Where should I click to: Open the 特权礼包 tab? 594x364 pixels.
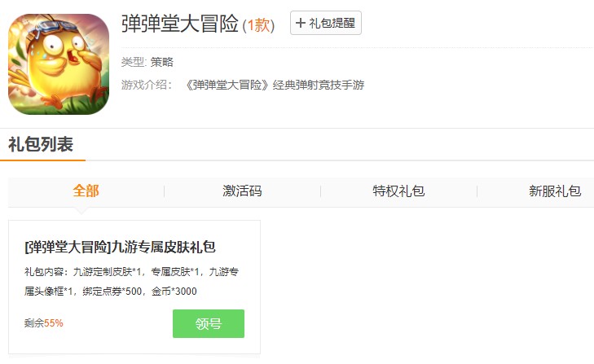[x=398, y=191]
